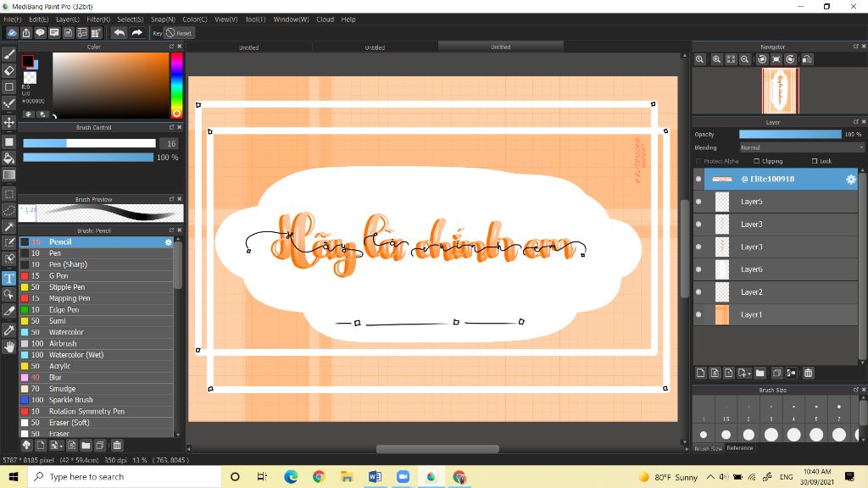The height and width of the screenshot is (488, 868).
Task: Switch to the first Untitled tab
Action: click(x=249, y=47)
